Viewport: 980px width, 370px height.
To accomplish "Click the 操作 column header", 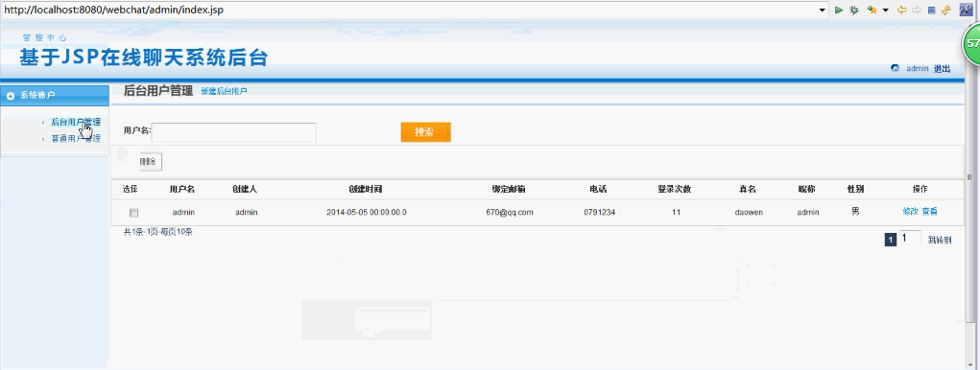I will tap(920, 189).
